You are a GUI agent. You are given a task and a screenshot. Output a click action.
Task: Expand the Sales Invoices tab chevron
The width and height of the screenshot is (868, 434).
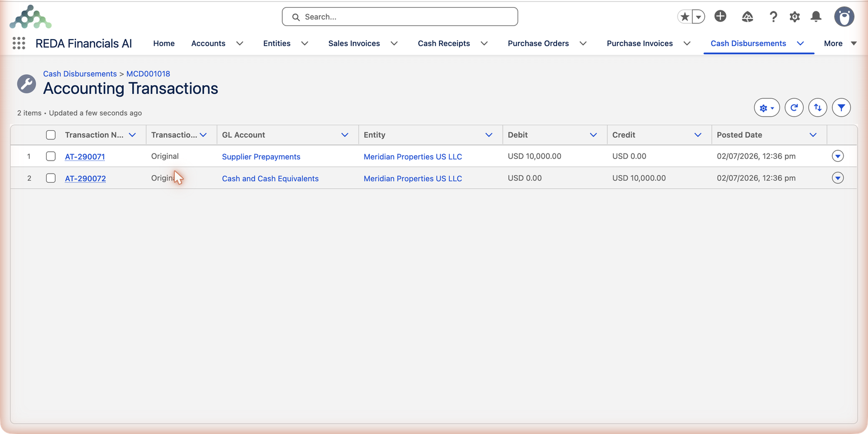pos(394,43)
